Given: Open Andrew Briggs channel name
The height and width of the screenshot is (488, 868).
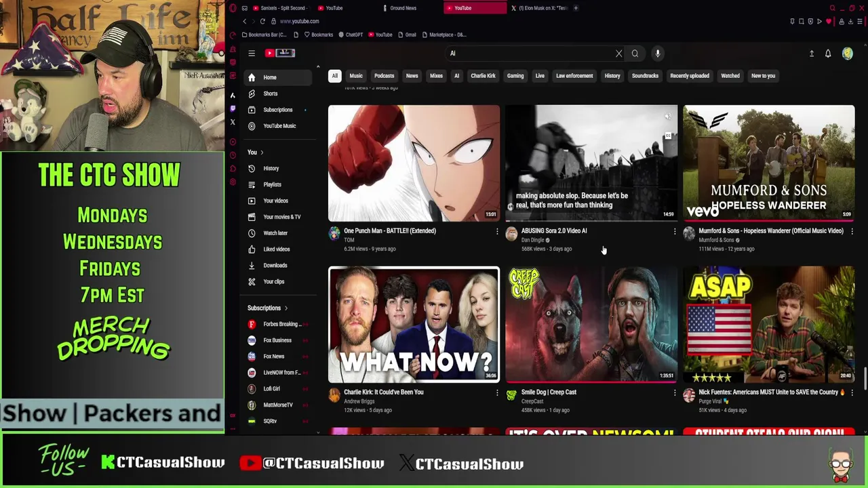Looking at the screenshot, I should pos(359,401).
